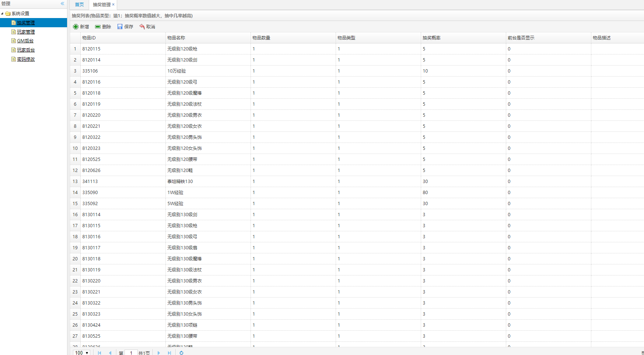Close the 抽奖管理 tab
Screen dimensions: 644x355
[113, 5]
